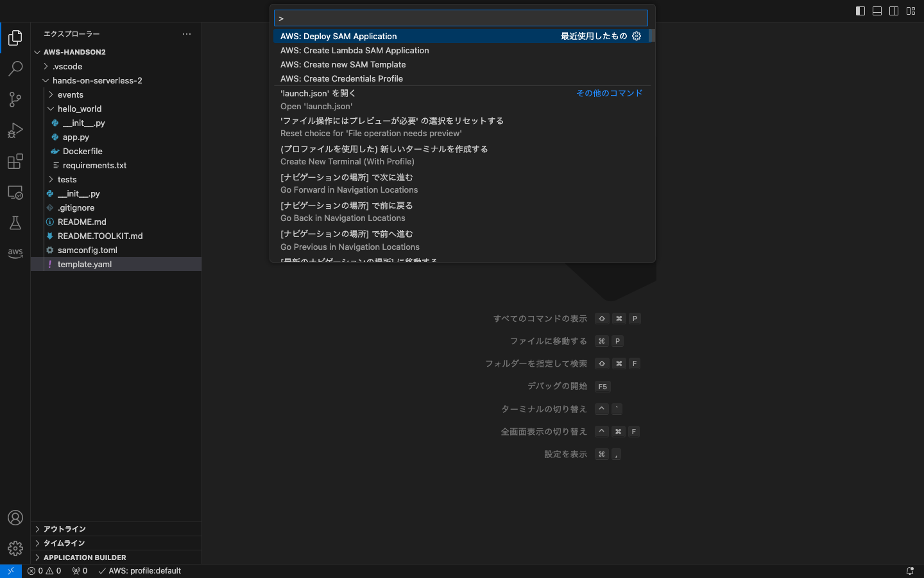924x578 pixels.
Task: Click the gear icon next to AWS: Deploy SAM Application
Action: tap(637, 36)
